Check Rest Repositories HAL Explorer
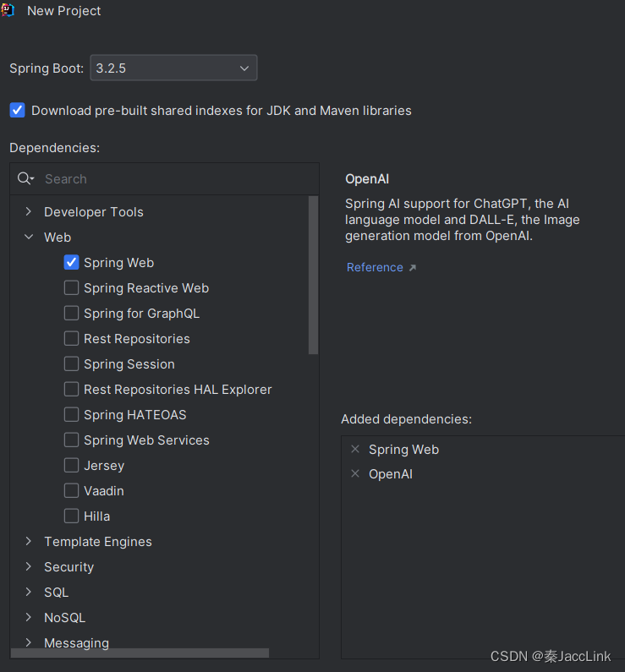Viewport: 625px width, 672px height. click(x=71, y=389)
